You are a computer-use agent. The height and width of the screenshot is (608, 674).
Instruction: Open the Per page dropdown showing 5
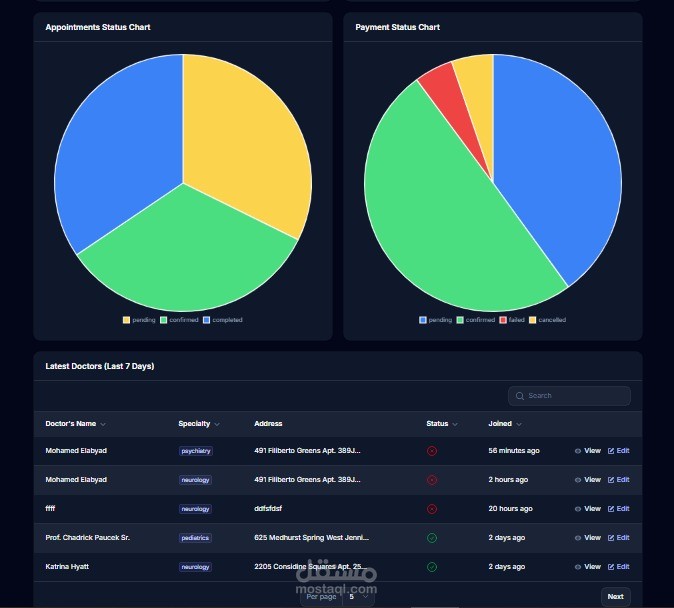(358, 597)
